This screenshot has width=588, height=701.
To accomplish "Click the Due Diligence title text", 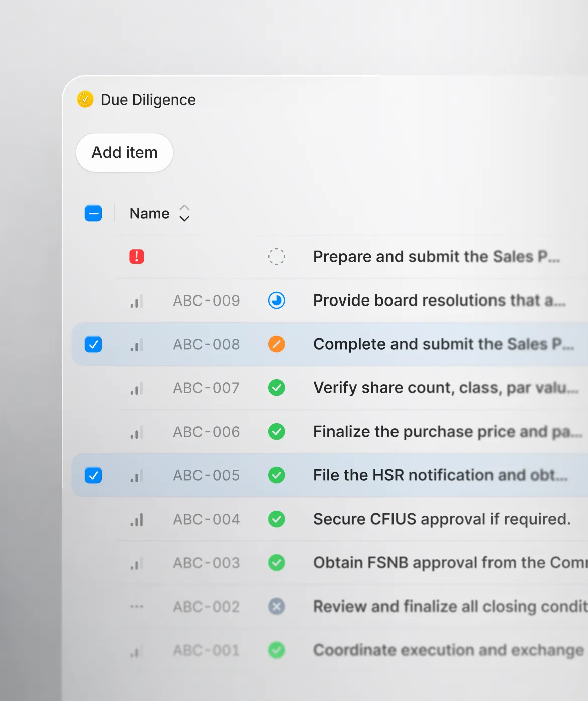I will (148, 100).
